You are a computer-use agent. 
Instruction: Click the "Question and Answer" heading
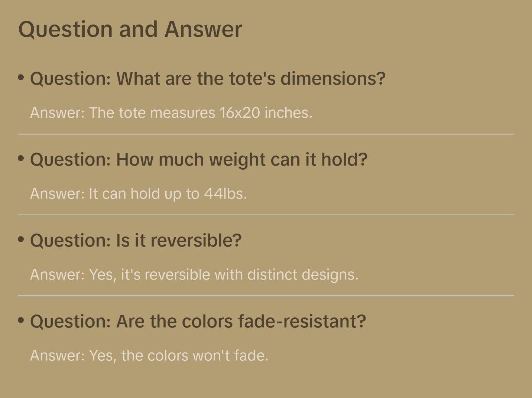point(130,29)
